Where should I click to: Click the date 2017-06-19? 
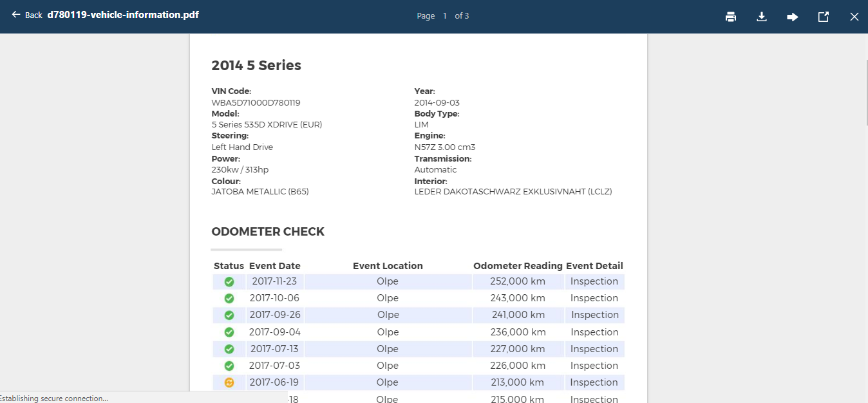tap(275, 382)
